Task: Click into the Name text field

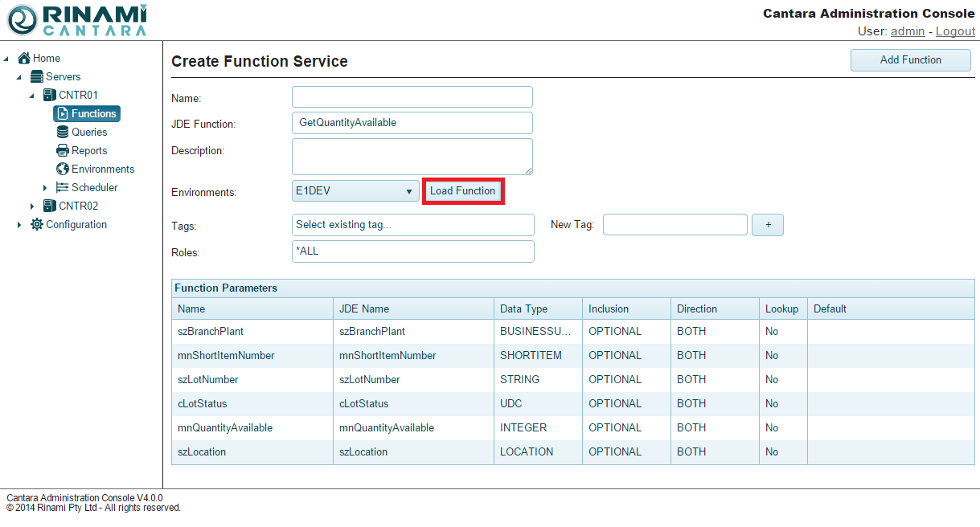Action: tap(412, 97)
